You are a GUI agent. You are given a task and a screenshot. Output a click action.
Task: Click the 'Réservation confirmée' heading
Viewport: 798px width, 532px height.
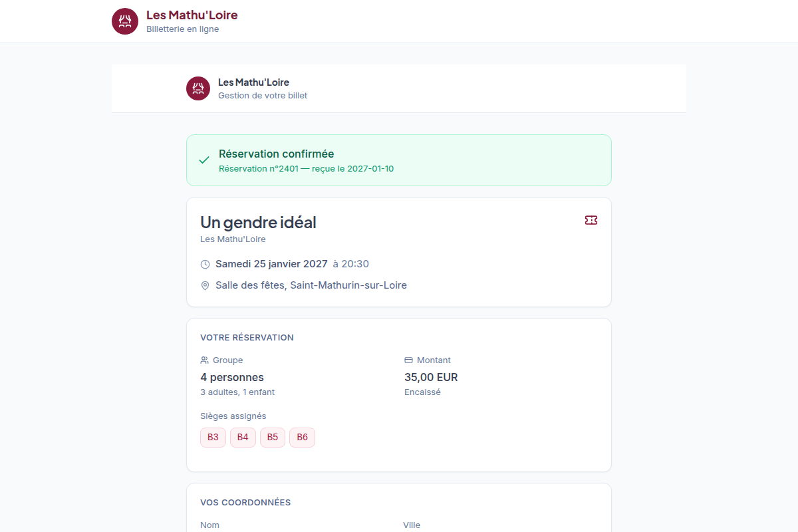(277, 154)
